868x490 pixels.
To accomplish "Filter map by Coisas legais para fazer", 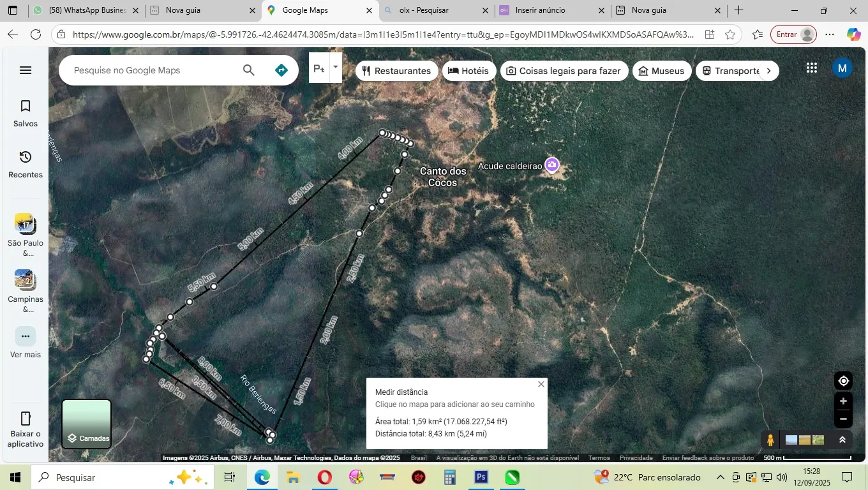I will point(564,71).
